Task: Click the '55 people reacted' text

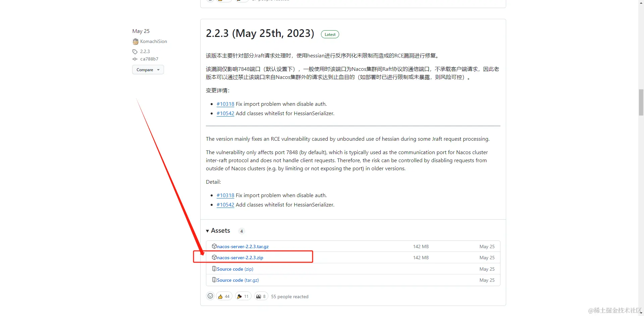Action: [290, 297]
